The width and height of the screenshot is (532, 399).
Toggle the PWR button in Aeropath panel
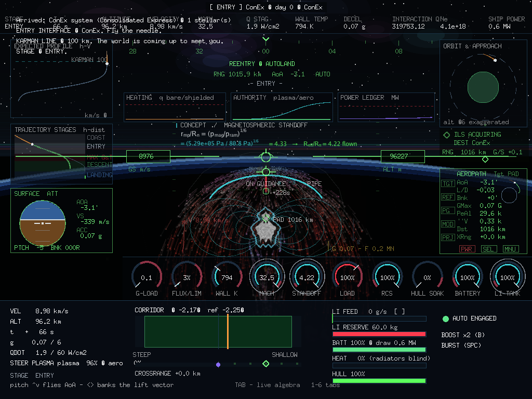coord(467,249)
